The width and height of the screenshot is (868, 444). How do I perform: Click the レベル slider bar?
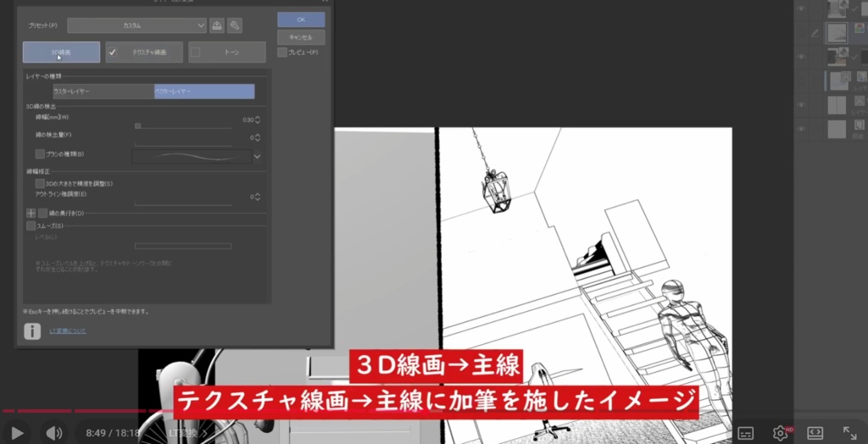pyautogui.click(x=183, y=246)
